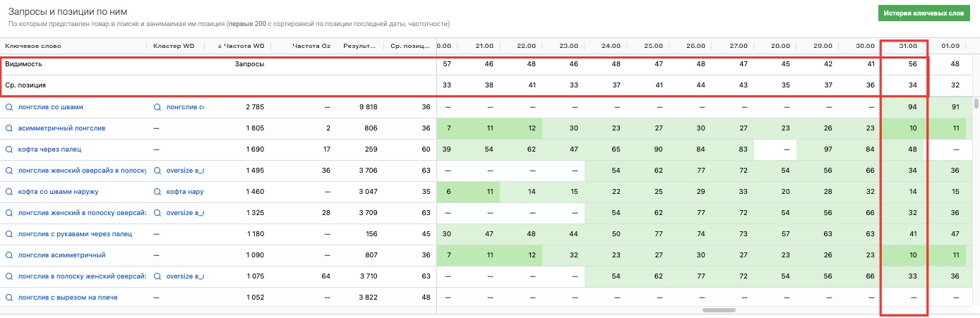The image size is (980, 318).
Task: Click the vertical scrollbar at table's right edge
Action: [976, 104]
